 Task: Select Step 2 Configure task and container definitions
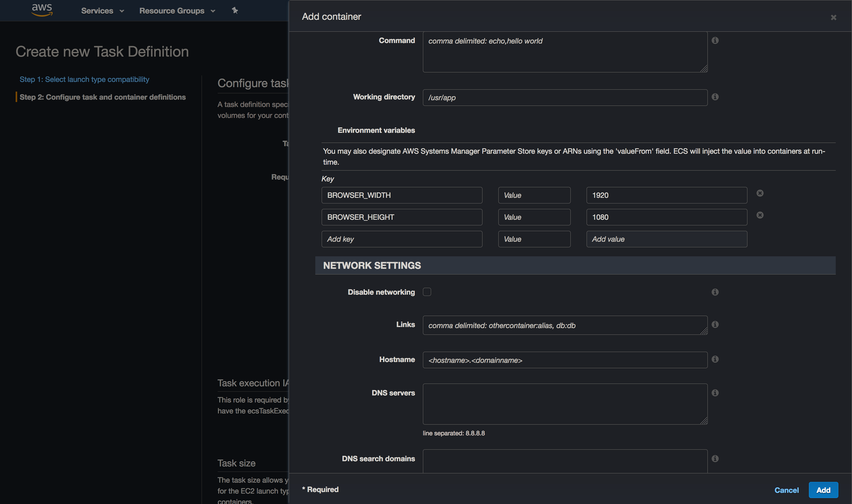click(x=102, y=96)
